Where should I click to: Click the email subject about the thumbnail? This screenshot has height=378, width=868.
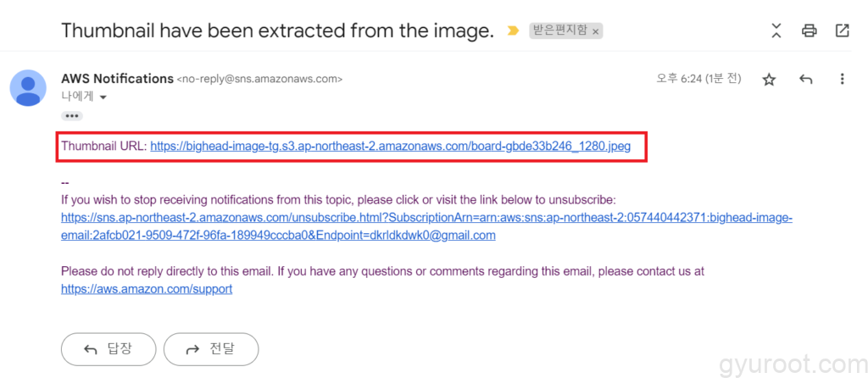click(277, 31)
